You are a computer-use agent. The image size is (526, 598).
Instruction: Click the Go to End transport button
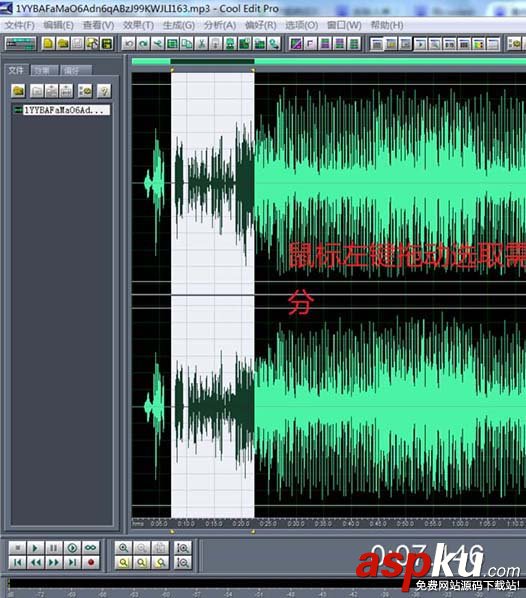(x=72, y=562)
